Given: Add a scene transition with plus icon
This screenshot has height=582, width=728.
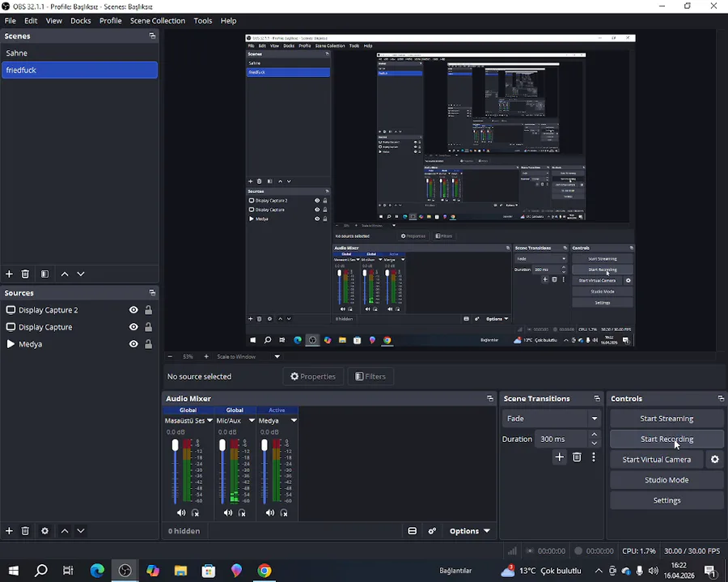Looking at the screenshot, I should pyautogui.click(x=560, y=457).
